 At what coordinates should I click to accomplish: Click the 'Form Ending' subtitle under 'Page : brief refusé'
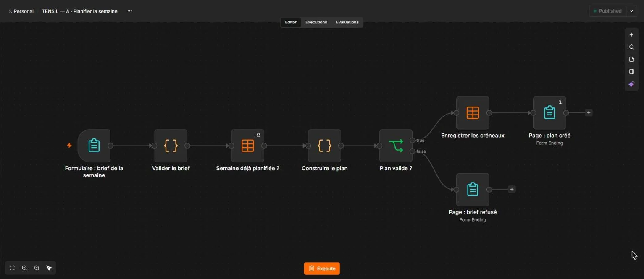coord(473,219)
